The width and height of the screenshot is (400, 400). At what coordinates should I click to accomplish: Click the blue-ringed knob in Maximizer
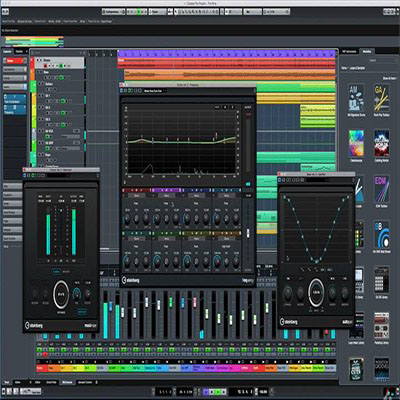pyautogui.click(x=77, y=294)
